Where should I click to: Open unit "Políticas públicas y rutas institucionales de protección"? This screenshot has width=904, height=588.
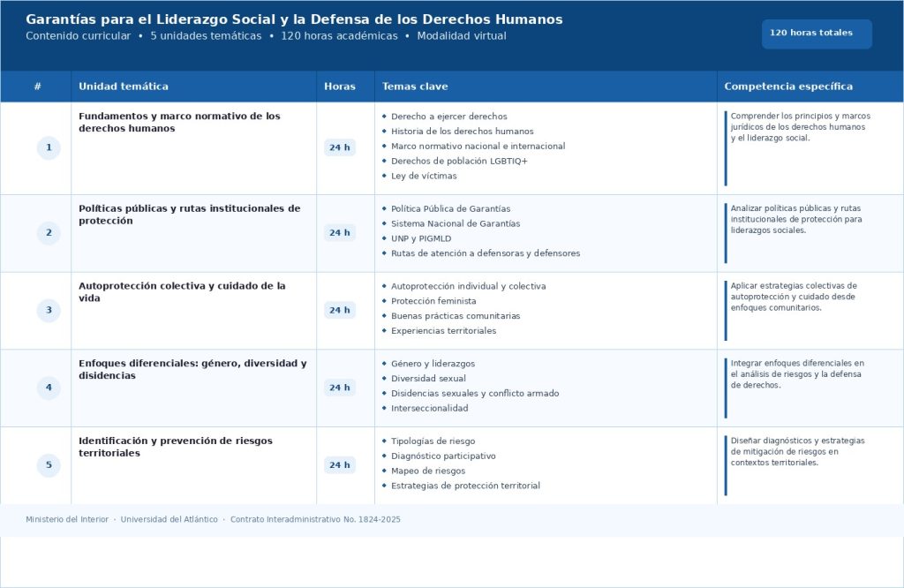(x=189, y=215)
